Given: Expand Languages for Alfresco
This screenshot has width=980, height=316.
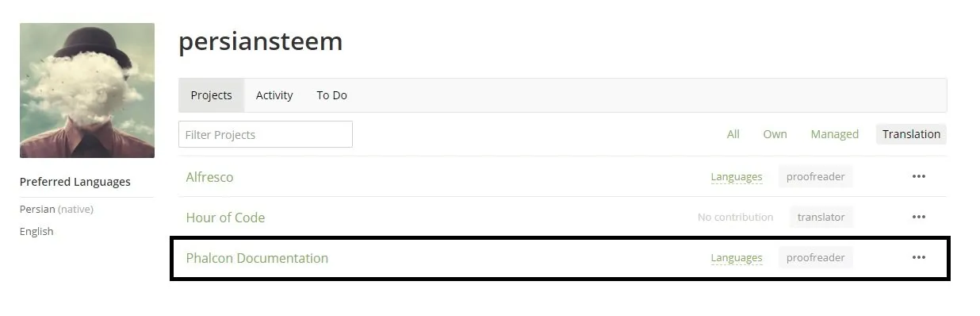Looking at the screenshot, I should coord(737,177).
